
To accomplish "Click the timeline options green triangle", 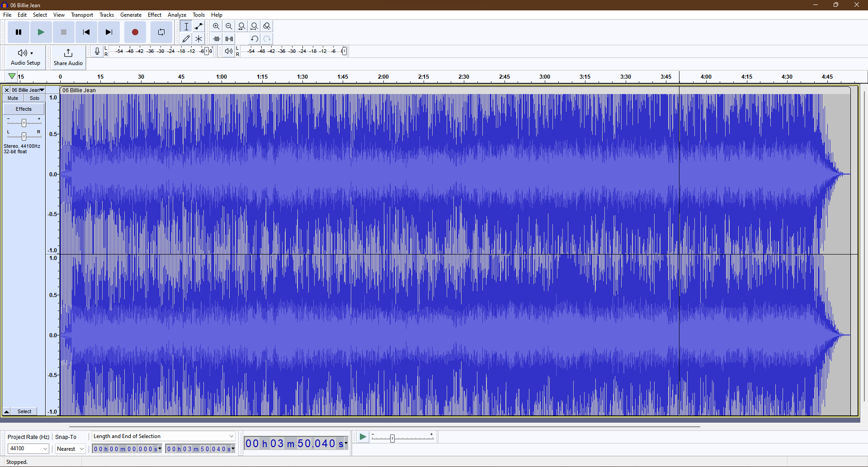I will (x=12, y=76).
